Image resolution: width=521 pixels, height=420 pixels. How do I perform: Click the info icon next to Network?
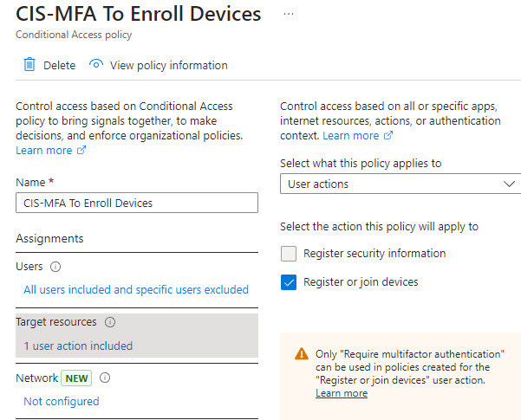[105, 378]
